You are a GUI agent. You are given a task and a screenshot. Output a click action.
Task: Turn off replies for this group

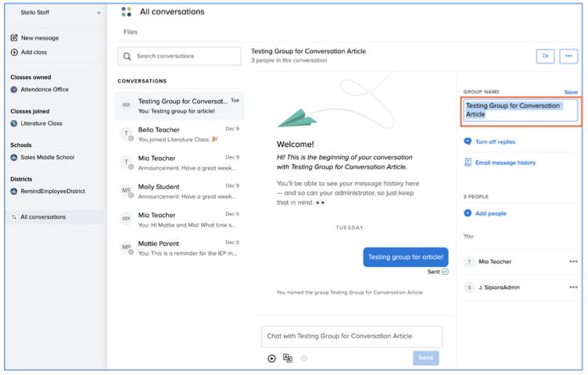click(495, 142)
